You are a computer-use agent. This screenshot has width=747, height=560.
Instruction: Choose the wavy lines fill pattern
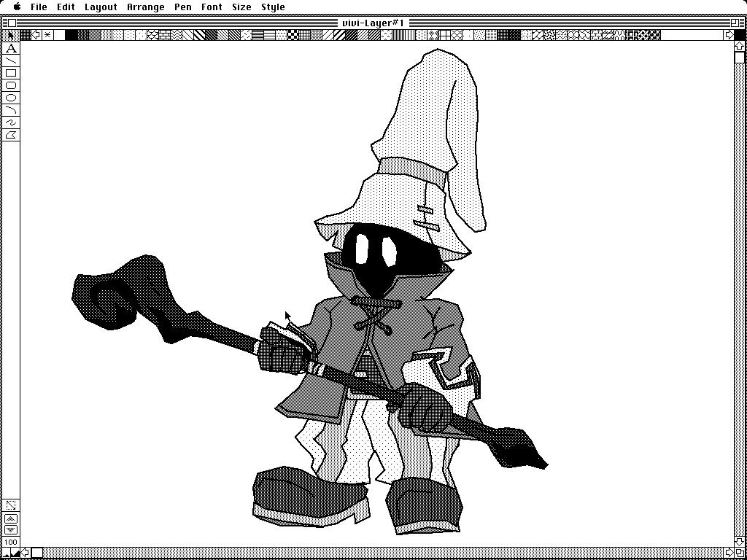176,35
